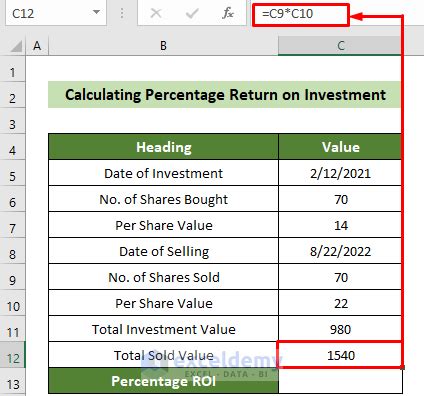The image size is (424, 396).
Task: Click the cell with value 22
Action: pyautogui.click(x=340, y=303)
